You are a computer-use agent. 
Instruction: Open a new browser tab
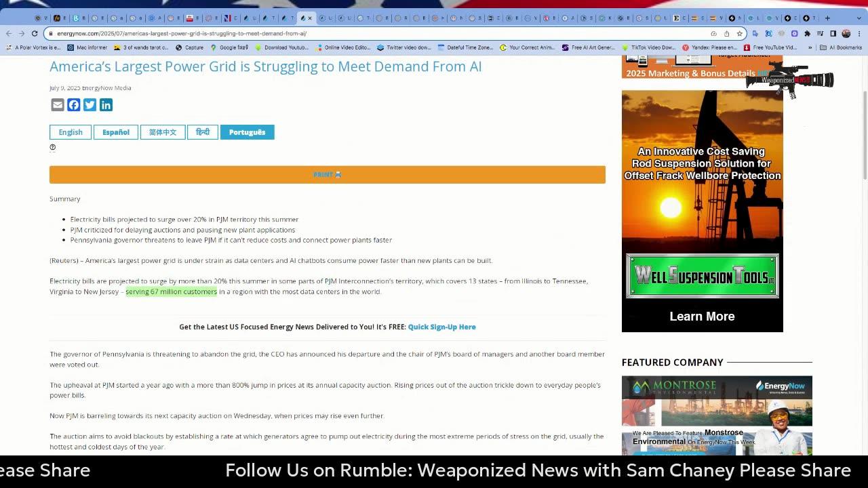pyautogui.click(x=827, y=18)
